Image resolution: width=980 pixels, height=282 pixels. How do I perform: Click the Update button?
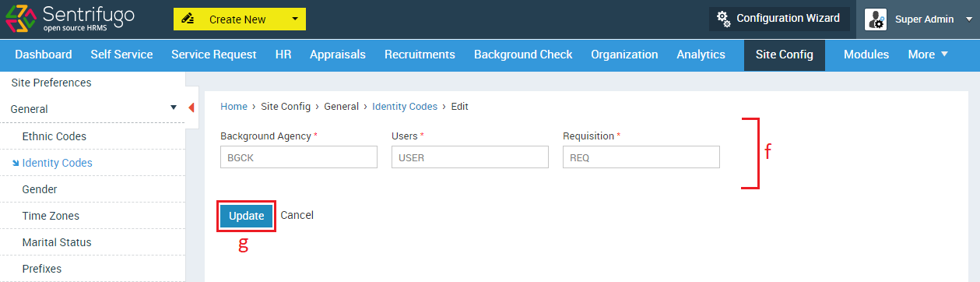click(x=247, y=216)
